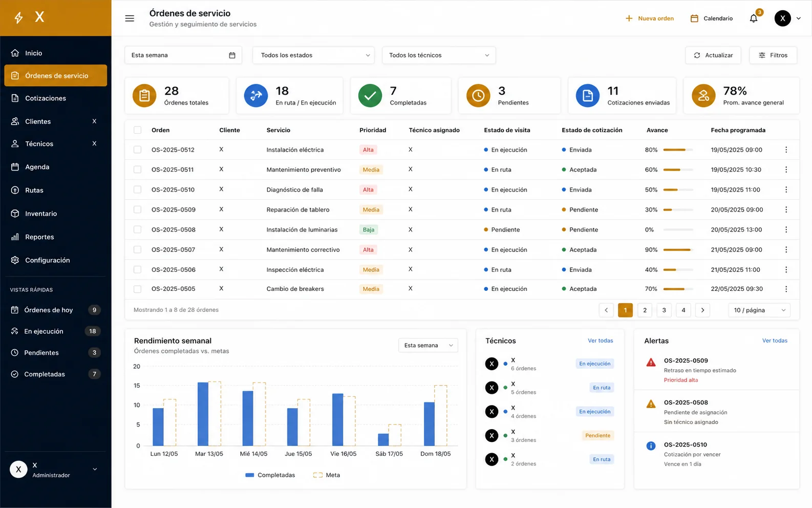Screen dimensions: 812x508
Task: Open the Esta semana date range field
Action: [x=183, y=55]
